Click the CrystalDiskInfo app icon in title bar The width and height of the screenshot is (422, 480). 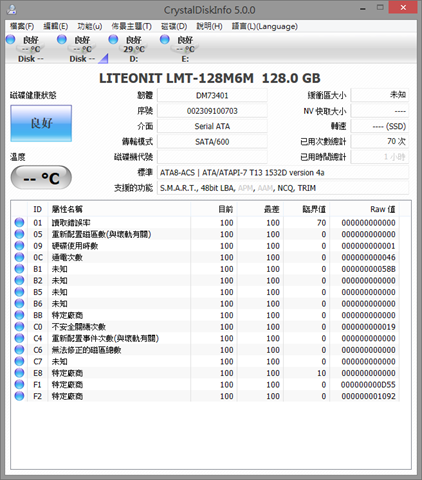(12, 9)
